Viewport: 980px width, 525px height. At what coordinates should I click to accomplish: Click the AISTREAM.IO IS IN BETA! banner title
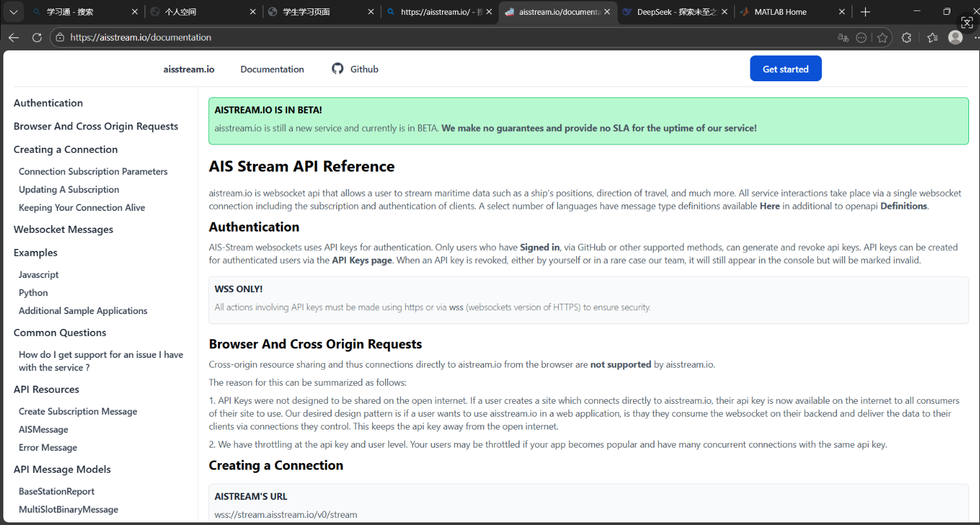pyautogui.click(x=268, y=110)
